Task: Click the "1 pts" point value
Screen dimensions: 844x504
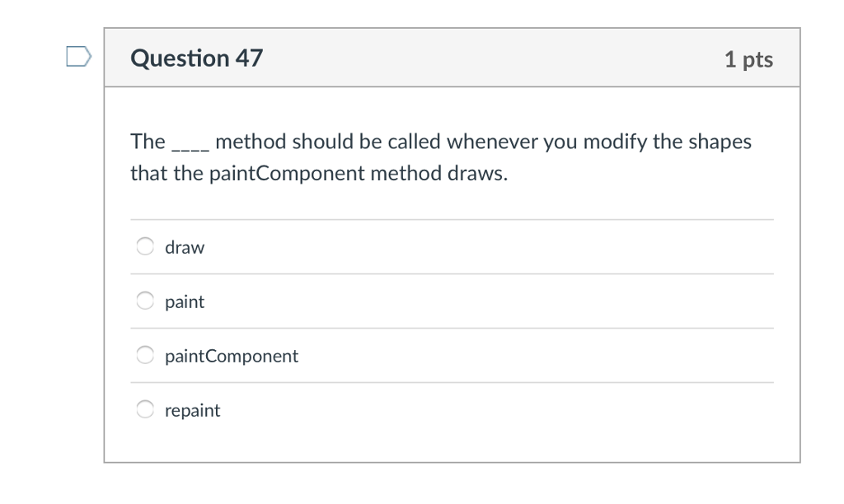Action: (748, 58)
